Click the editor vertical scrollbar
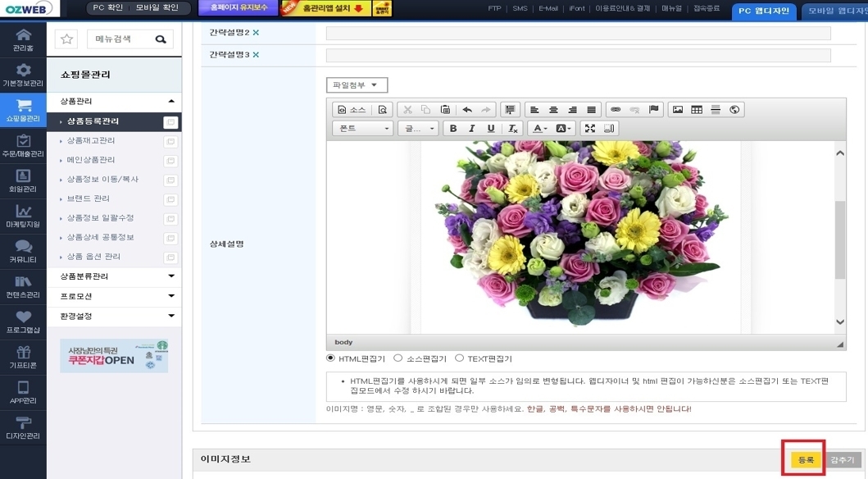868x479 pixels. coord(840,238)
